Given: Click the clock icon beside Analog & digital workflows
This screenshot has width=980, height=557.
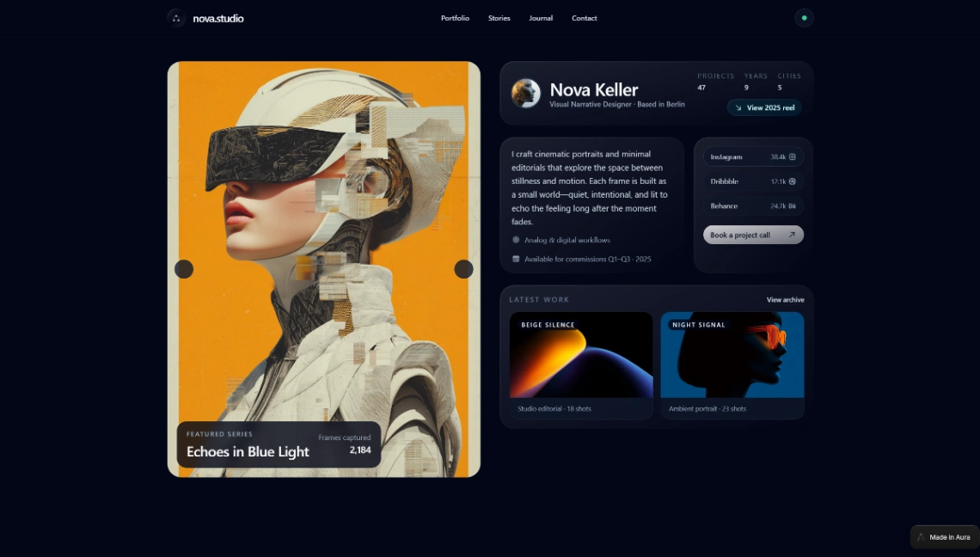Looking at the screenshot, I should click(516, 240).
